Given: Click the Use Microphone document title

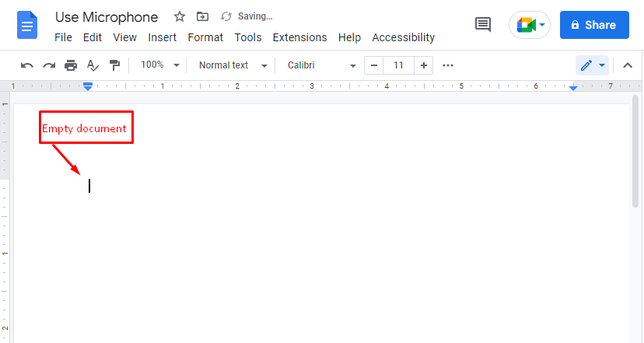Looking at the screenshot, I should pyautogui.click(x=107, y=17).
